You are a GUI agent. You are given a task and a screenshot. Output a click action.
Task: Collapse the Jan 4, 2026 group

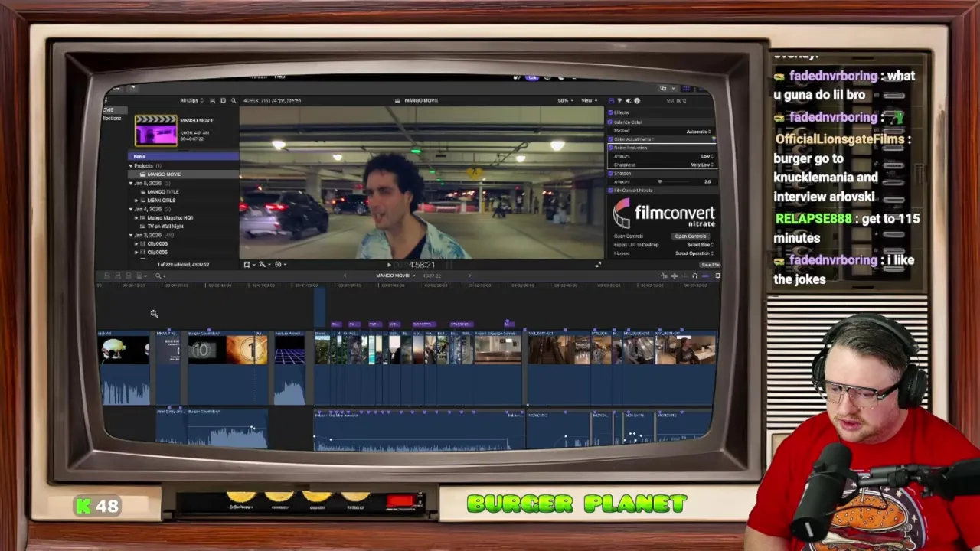[x=131, y=209]
